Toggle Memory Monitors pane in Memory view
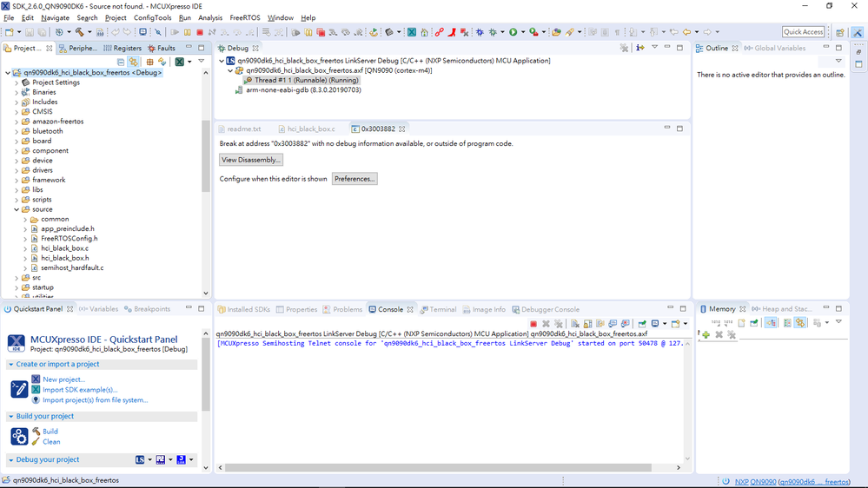 pyautogui.click(x=771, y=322)
